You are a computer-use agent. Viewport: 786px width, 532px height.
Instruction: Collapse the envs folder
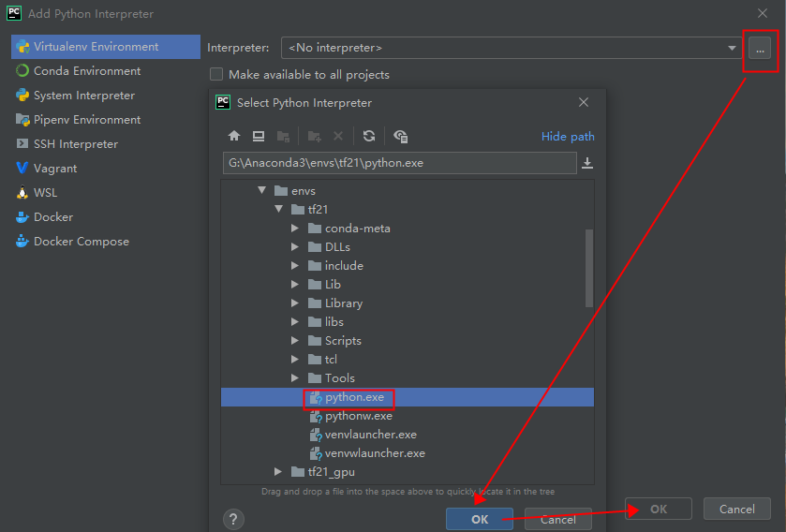point(262,190)
